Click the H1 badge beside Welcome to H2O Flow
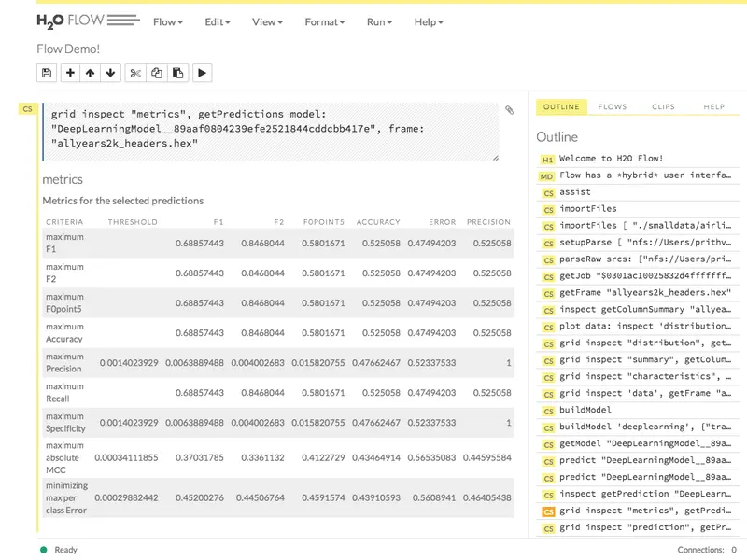Viewport: 747px width, 560px height. (547, 160)
